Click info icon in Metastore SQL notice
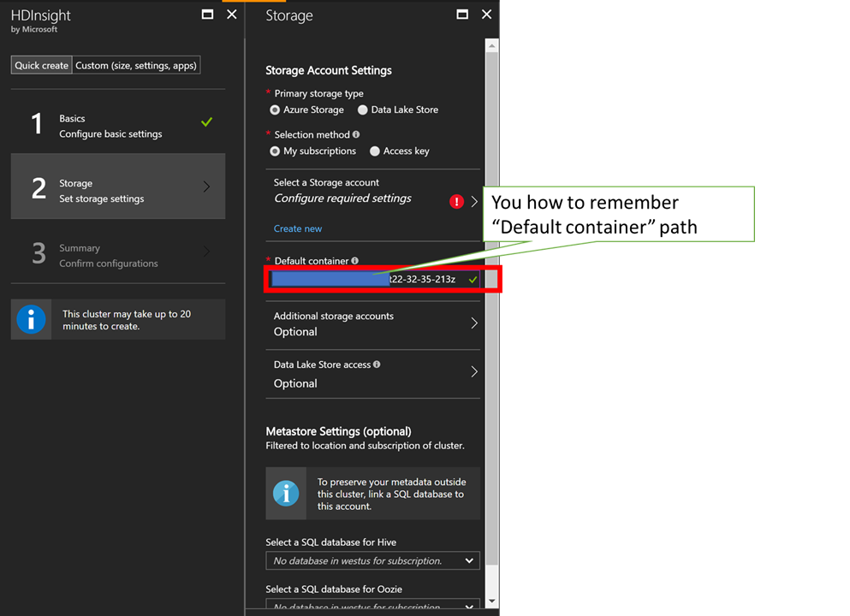 point(286,494)
